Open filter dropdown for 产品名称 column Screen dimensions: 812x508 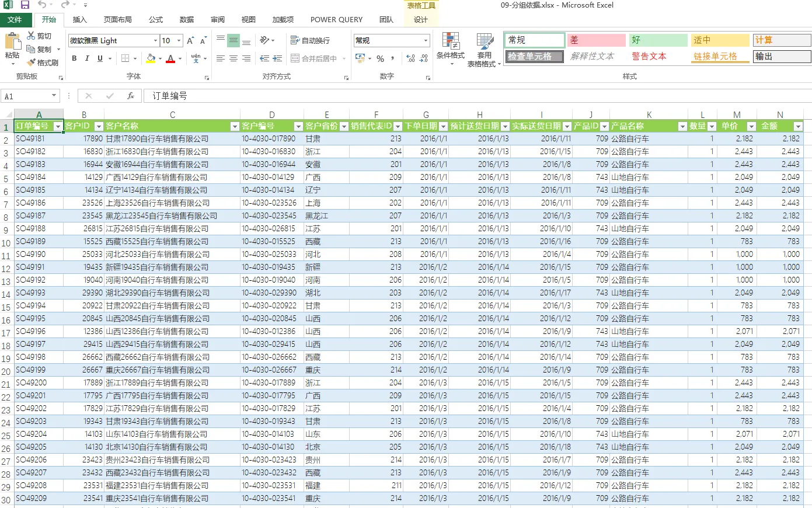coord(682,126)
